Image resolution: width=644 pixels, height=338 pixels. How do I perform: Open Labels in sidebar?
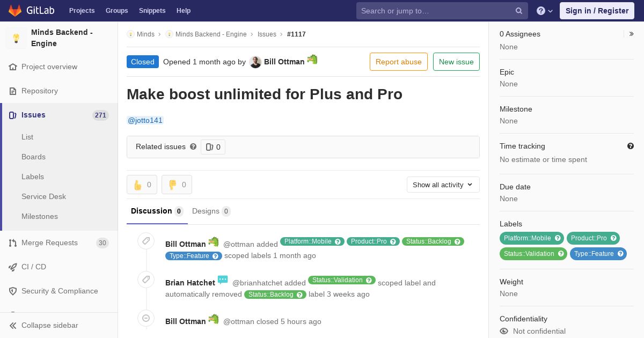pos(33,177)
